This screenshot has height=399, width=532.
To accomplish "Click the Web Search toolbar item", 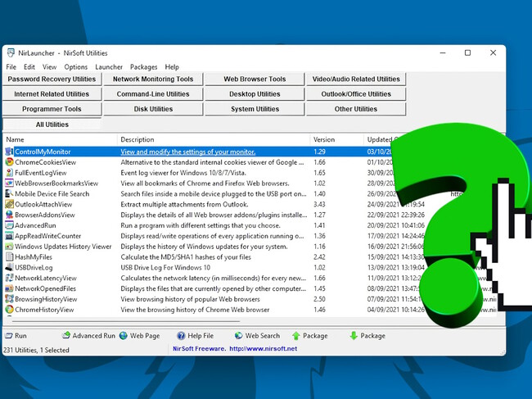I will tap(257, 336).
